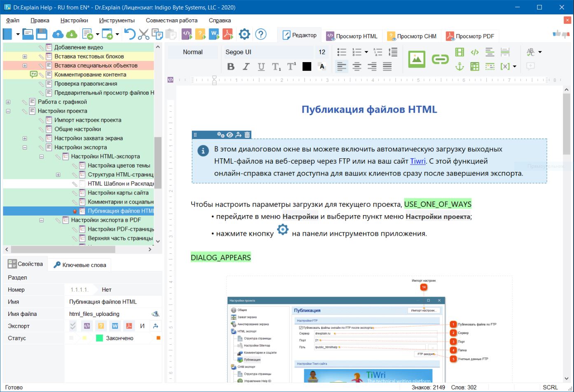
Task: Toggle HTML export in the Экспорт row
Action: [87, 326]
